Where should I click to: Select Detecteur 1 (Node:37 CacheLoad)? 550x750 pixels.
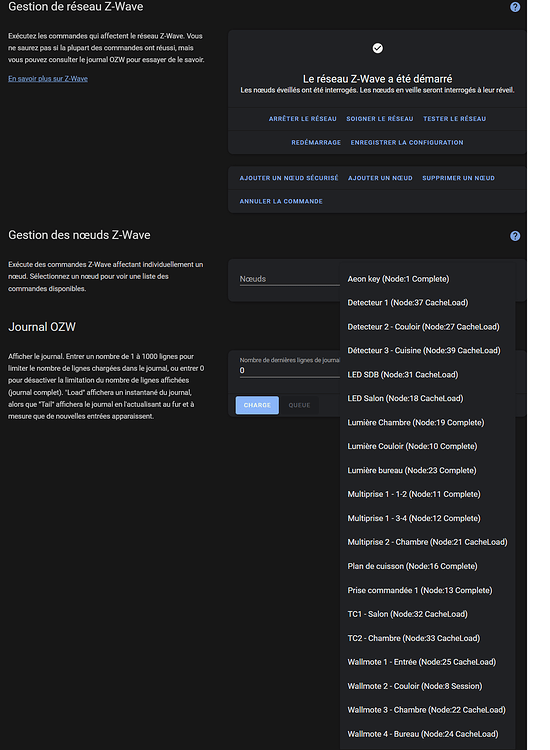click(428, 303)
